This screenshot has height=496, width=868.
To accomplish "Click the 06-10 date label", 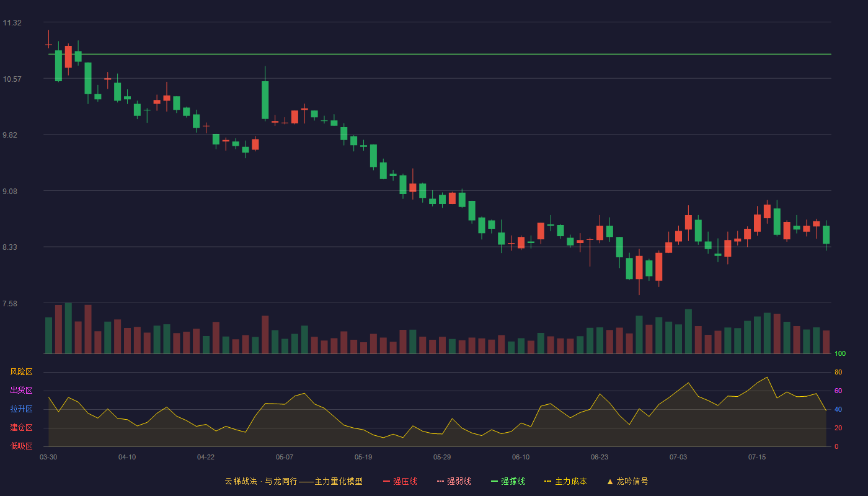I will tap(521, 457).
